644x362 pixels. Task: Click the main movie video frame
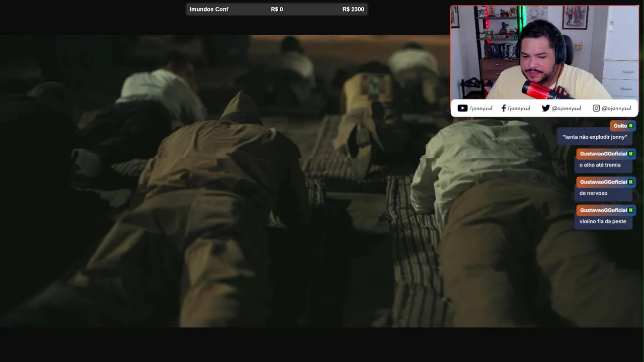(x=322, y=181)
